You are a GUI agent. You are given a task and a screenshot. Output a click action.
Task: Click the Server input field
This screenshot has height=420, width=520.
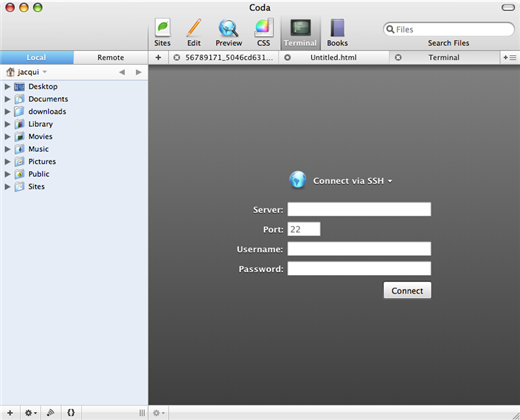click(x=359, y=209)
